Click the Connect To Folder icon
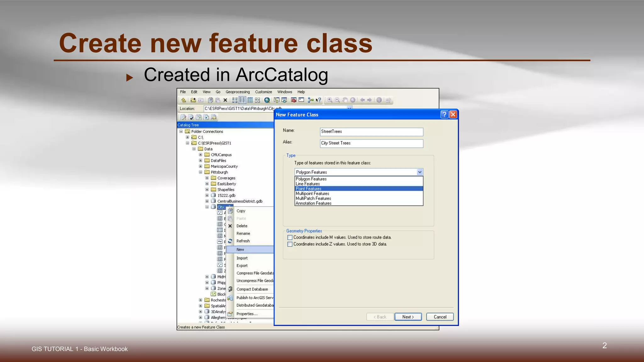This screenshot has width=644, height=362. pos(193,100)
